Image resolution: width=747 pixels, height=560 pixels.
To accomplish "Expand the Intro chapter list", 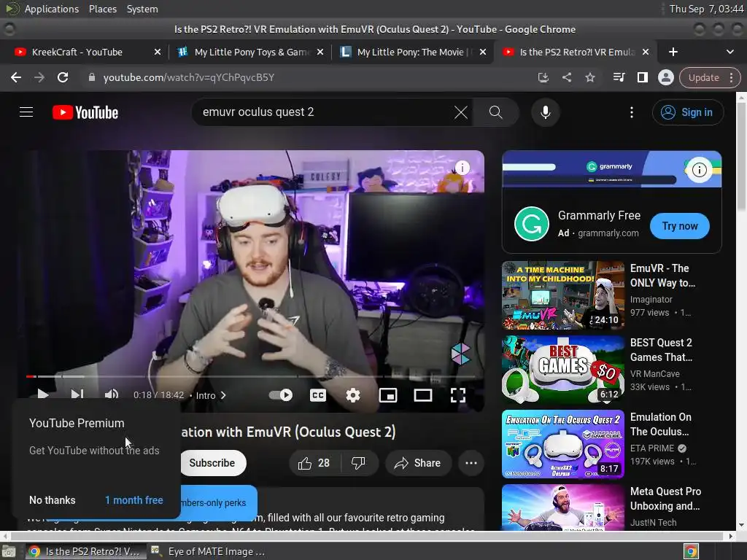I will [211, 395].
